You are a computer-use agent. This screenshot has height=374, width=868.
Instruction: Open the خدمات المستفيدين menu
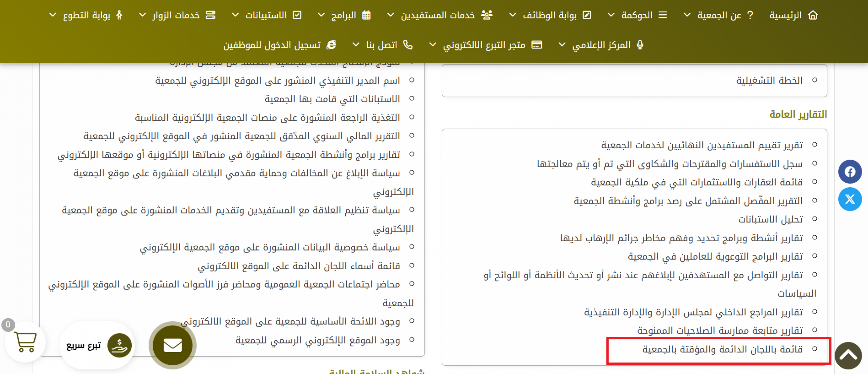tap(438, 15)
